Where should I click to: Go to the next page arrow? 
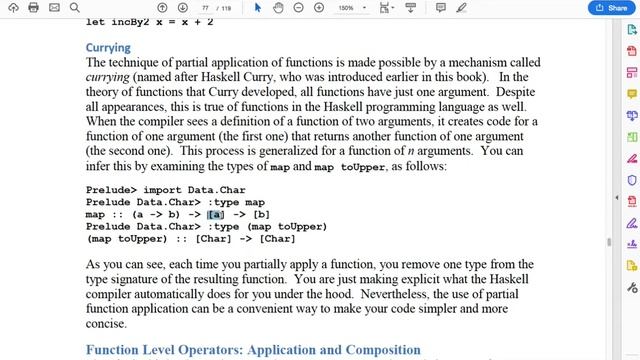point(183,8)
